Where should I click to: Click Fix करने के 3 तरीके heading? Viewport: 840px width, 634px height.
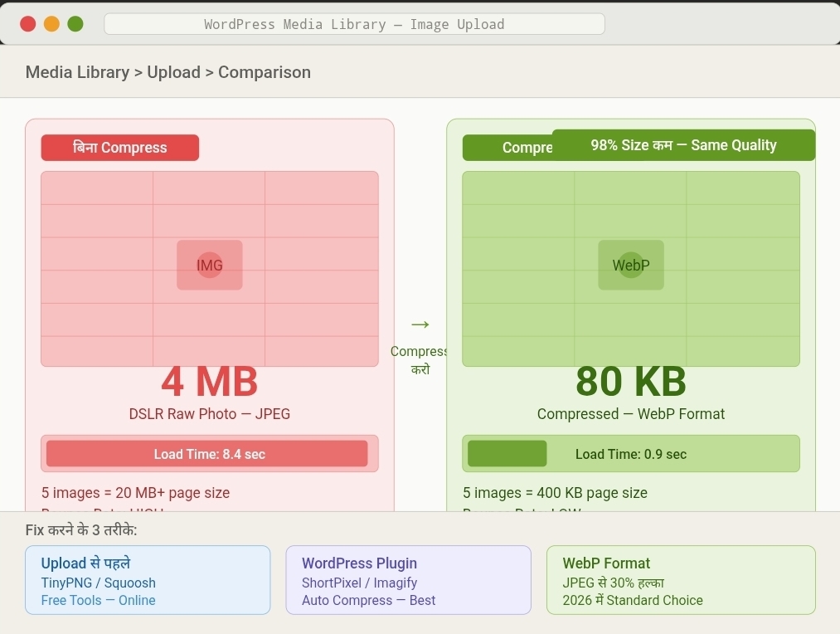(81, 530)
